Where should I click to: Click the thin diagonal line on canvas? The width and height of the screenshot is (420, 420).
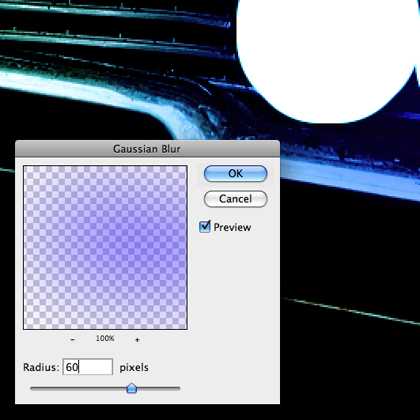(x=353, y=312)
